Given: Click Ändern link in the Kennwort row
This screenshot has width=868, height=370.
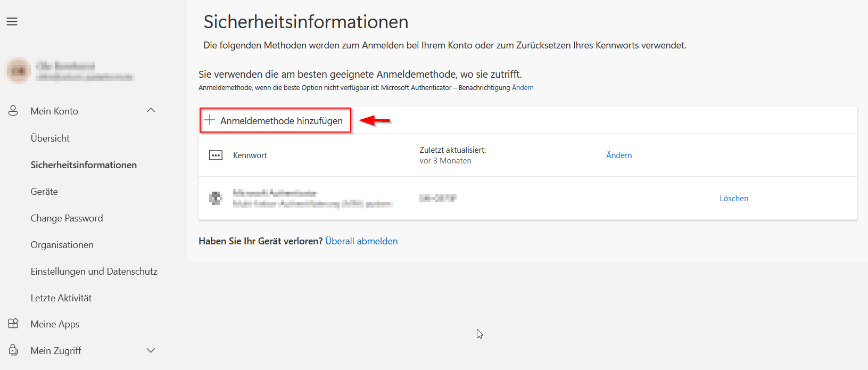Looking at the screenshot, I should point(619,155).
